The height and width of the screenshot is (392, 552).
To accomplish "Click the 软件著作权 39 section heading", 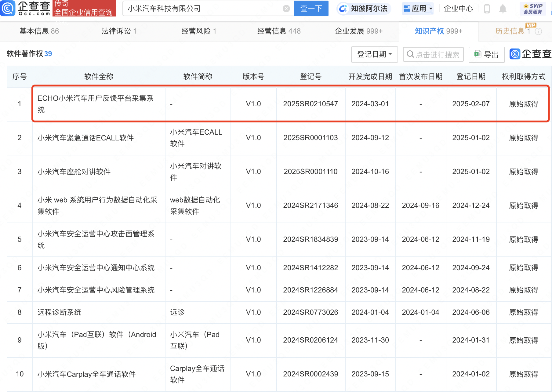I will click(29, 54).
